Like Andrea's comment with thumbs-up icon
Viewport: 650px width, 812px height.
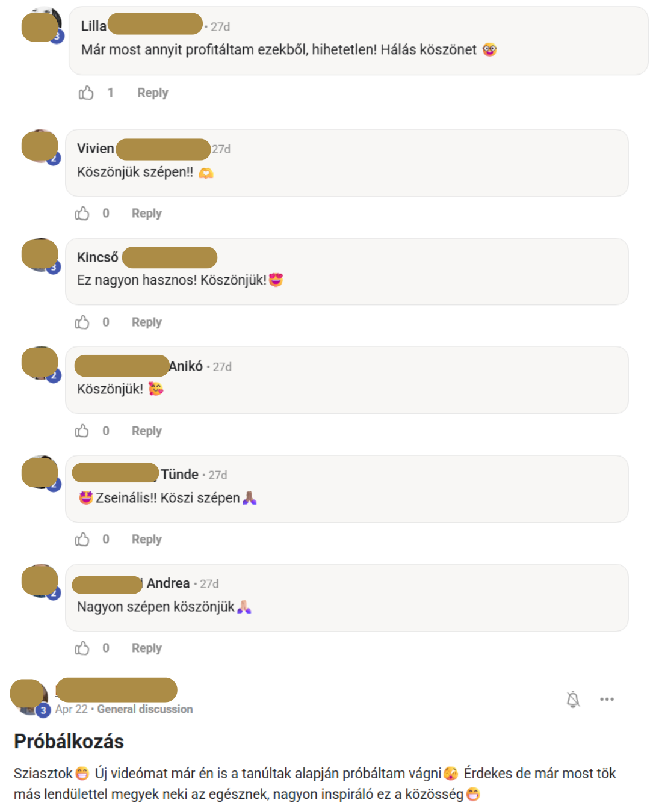coord(82,648)
